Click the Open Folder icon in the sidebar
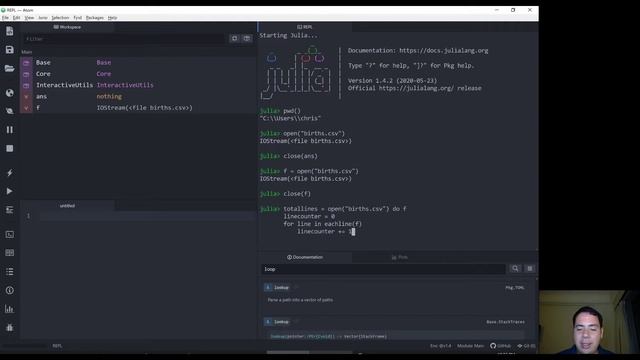 (9, 68)
